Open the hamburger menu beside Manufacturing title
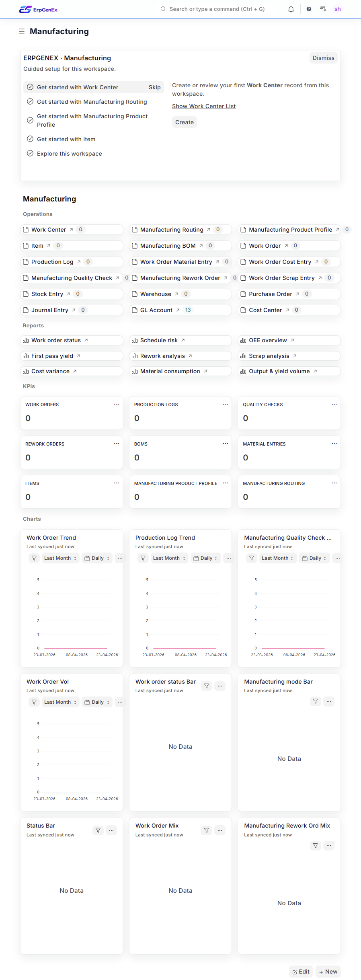This screenshot has width=361, height=980. tap(21, 31)
